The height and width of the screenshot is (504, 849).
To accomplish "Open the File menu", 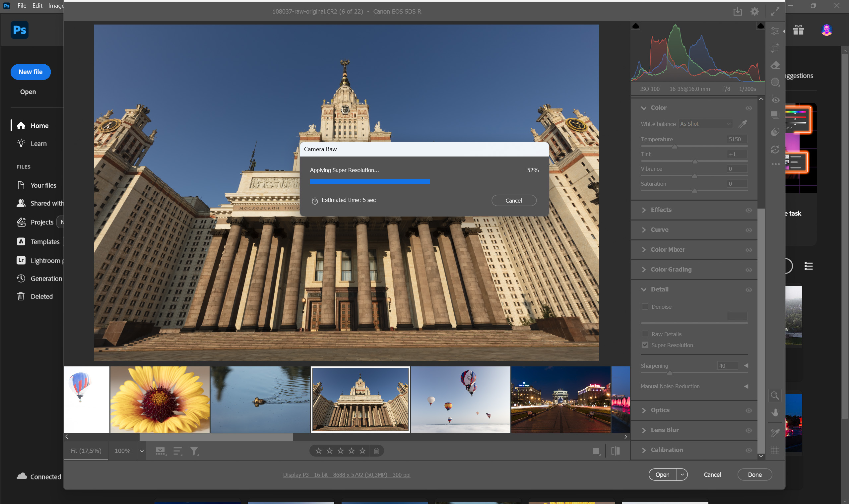I will click(22, 5).
